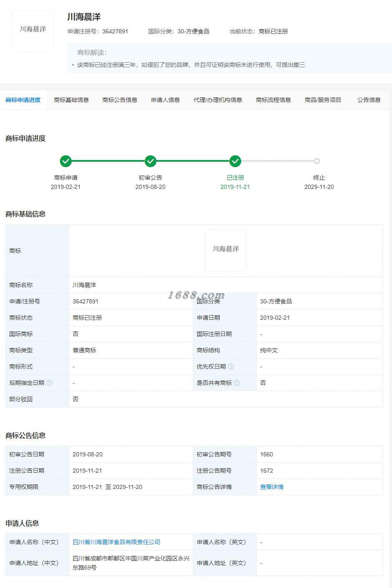Click the help icon next to 是否共有商标

237,383
